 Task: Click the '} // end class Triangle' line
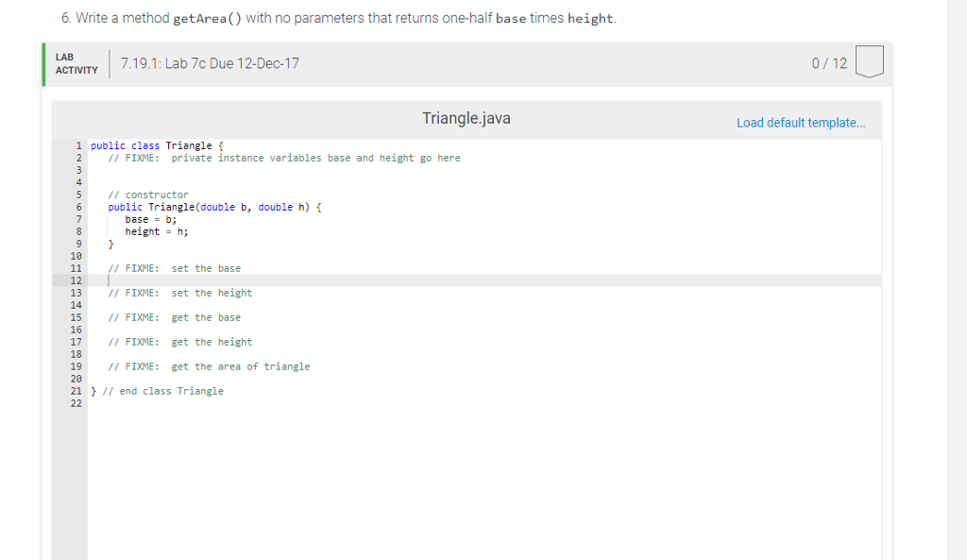pos(158,391)
